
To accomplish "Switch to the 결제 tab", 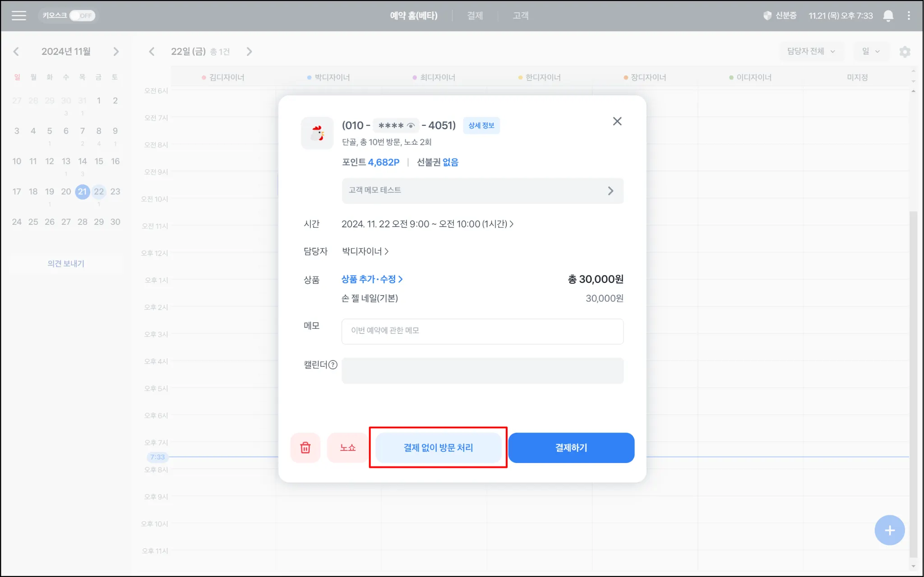I will pos(475,16).
